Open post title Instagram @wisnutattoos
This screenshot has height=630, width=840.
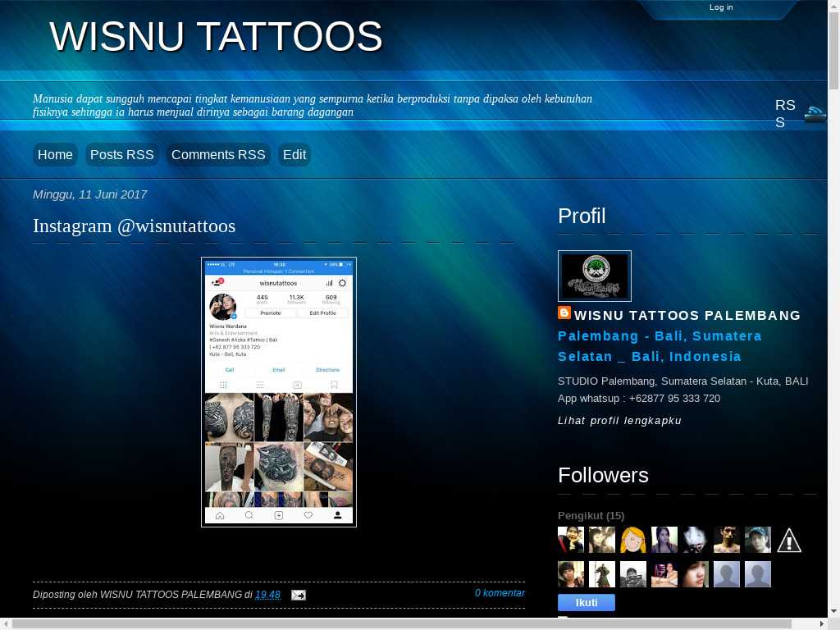(x=135, y=226)
